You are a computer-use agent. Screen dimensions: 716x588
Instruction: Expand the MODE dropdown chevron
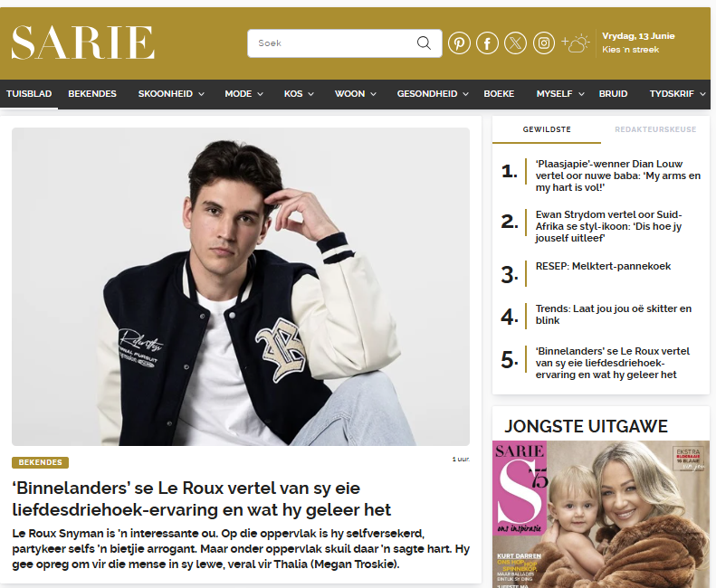tap(261, 94)
